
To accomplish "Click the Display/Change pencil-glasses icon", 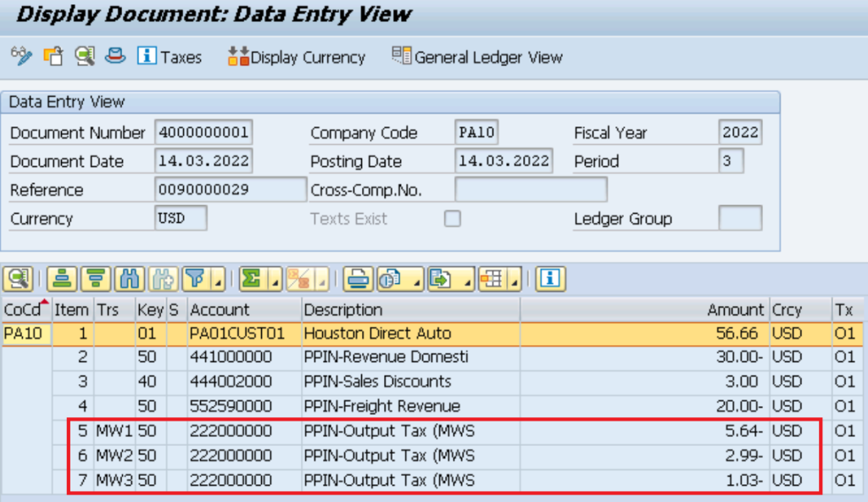I will coord(21,57).
